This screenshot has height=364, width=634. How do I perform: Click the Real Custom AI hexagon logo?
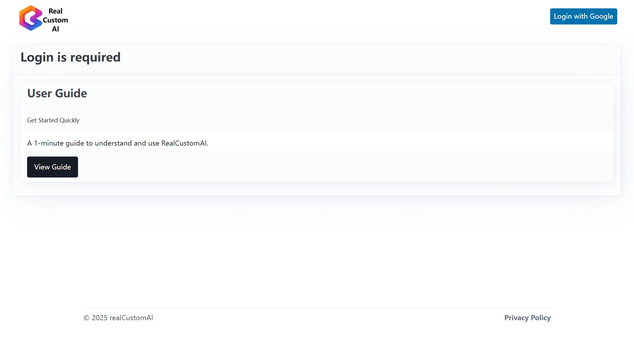31,18
